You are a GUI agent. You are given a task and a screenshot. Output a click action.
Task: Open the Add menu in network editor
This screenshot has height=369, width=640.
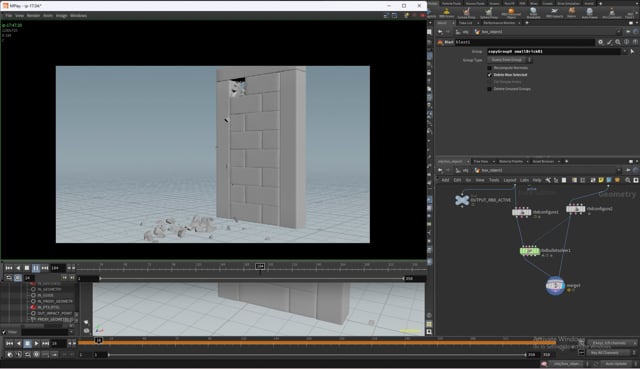[445, 180]
